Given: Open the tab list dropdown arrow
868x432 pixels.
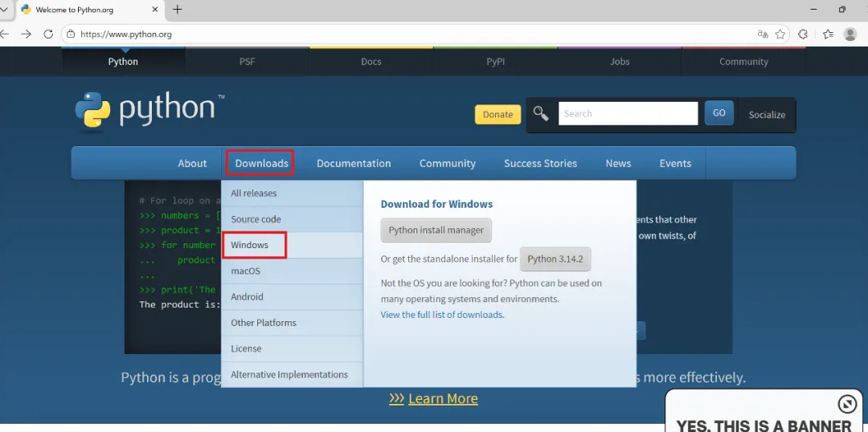Looking at the screenshot, I should coord(4,10).
